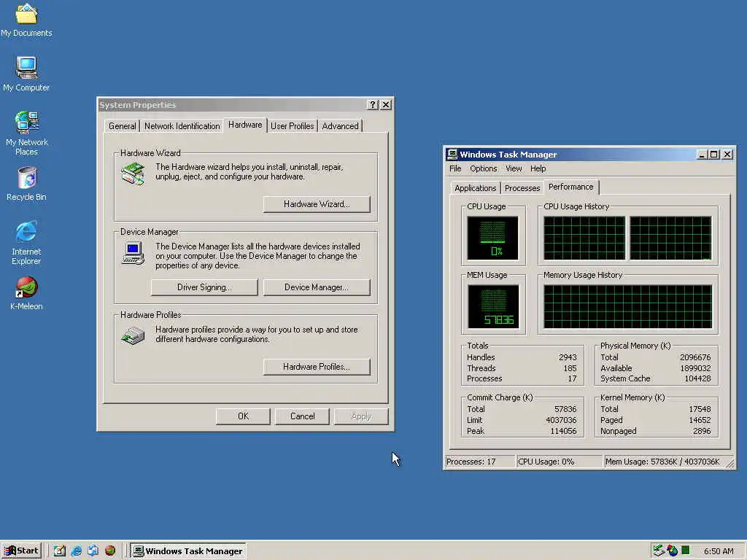Switch to the User Profiles tab

point(292,126)
